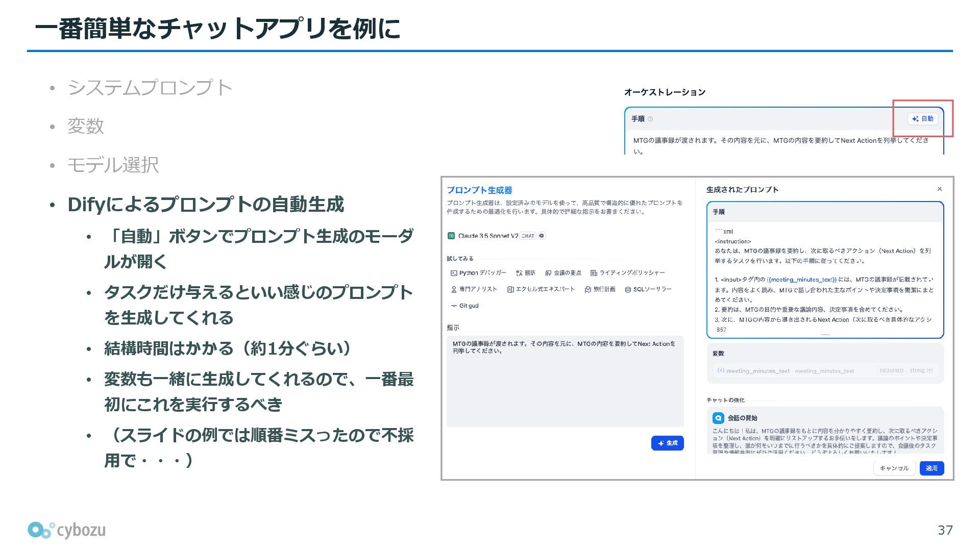The image size is (980, 551).
Task: Open the string type dropdown
Action: click(921, 371)
